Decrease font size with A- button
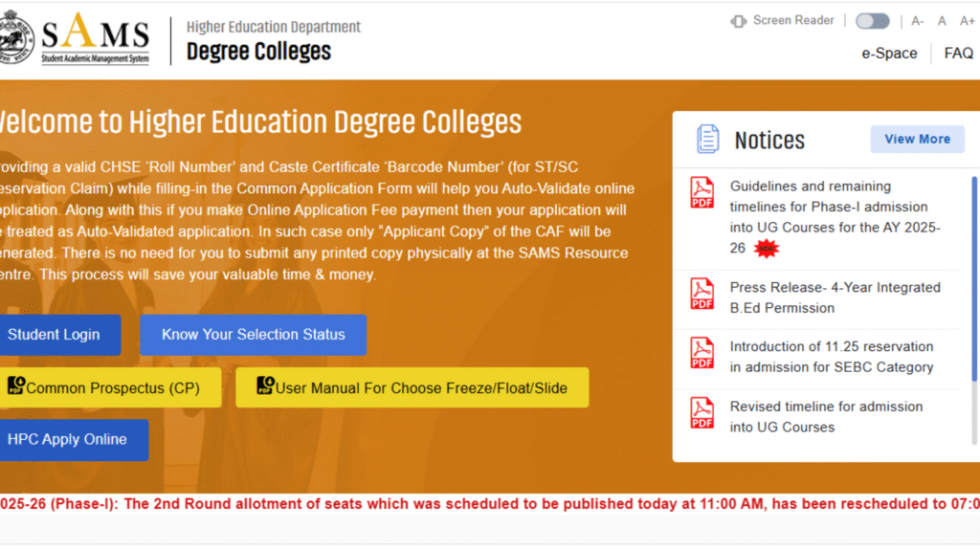The width and height of the screenshot is (980, 550). click(x=918, y=21)
